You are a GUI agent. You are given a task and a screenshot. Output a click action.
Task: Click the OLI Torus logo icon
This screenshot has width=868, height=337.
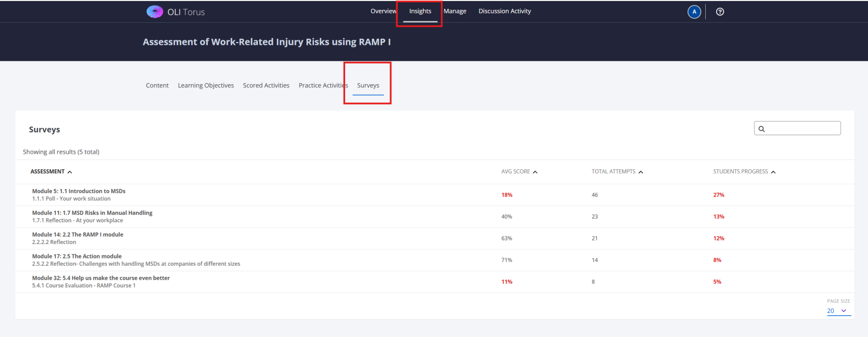[154, 12]
